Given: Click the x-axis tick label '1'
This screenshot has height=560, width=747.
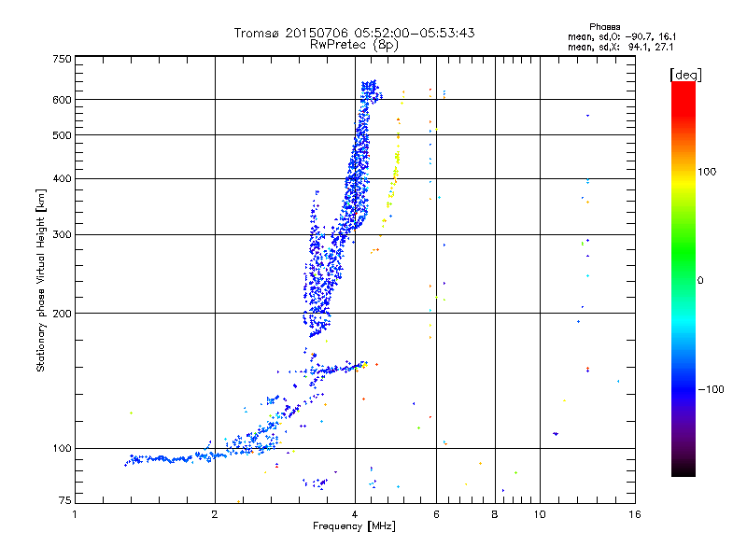Looking at the screenshot, I should pyautogui.click(x=75, y=514).
